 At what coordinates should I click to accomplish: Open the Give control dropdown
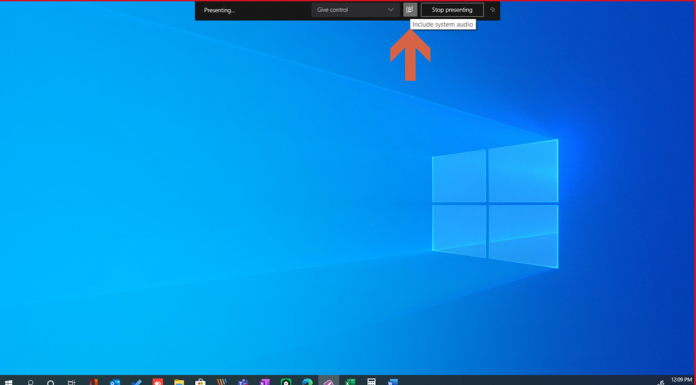click(355, 10)
